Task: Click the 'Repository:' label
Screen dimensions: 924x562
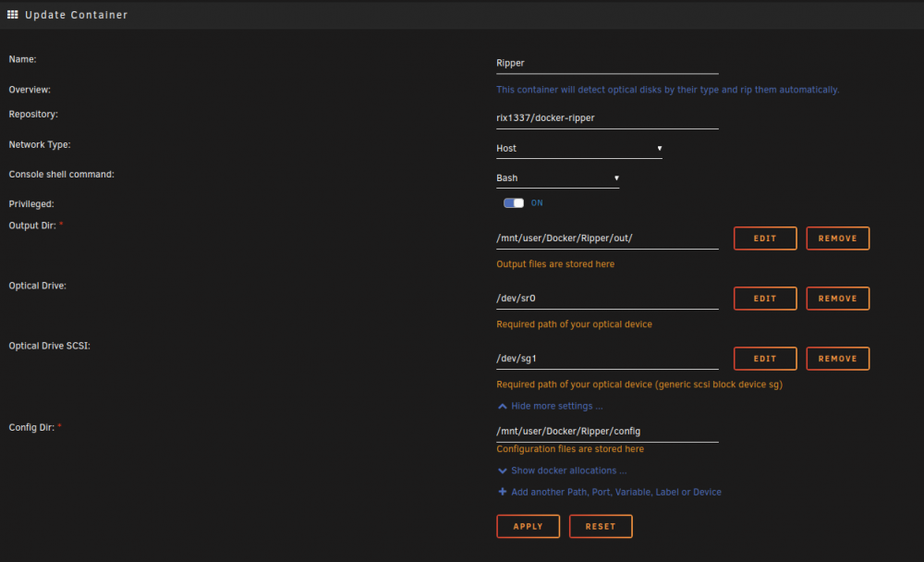Action: 33,115
